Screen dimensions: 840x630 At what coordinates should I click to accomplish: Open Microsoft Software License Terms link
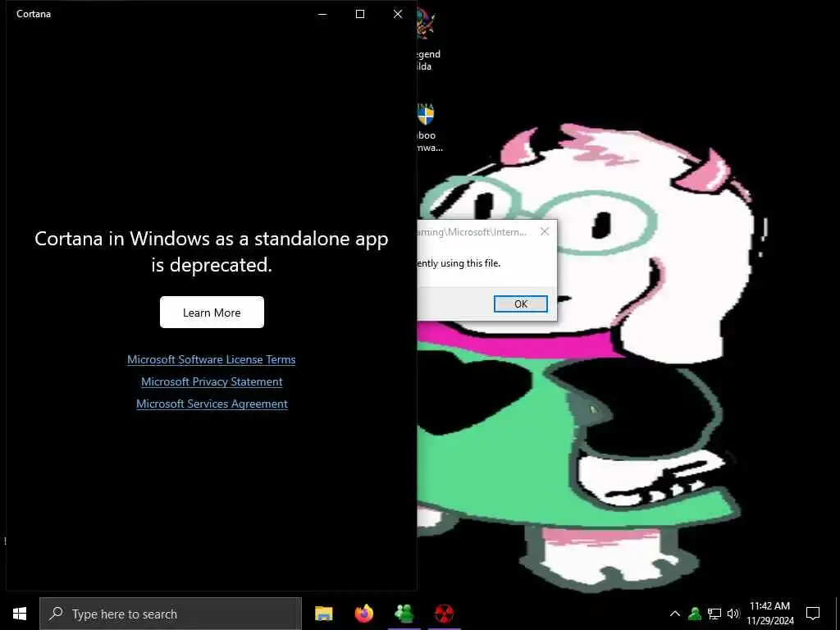[x=212, y=359]
